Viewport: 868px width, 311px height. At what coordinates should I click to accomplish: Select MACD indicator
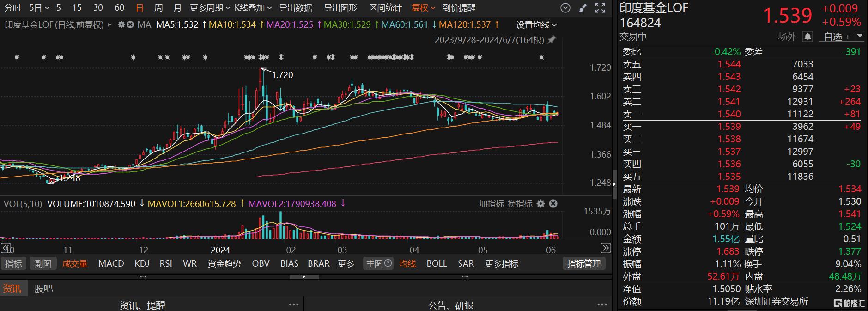[x=111, y=263]
